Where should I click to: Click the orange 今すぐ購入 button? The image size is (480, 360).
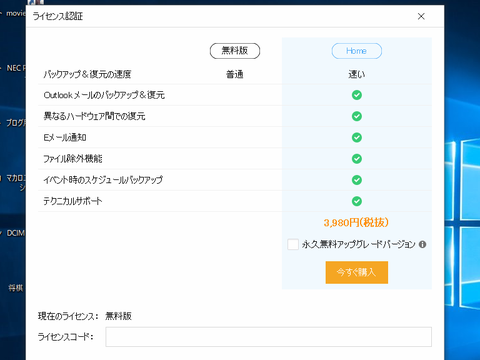357,272
